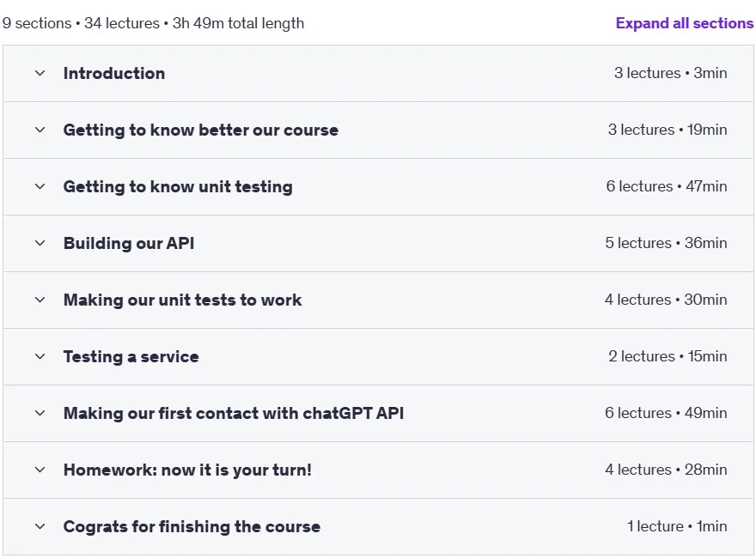Screen dimensions: 756x558
Task: Select Building our API section title
Action: (129, 243)
